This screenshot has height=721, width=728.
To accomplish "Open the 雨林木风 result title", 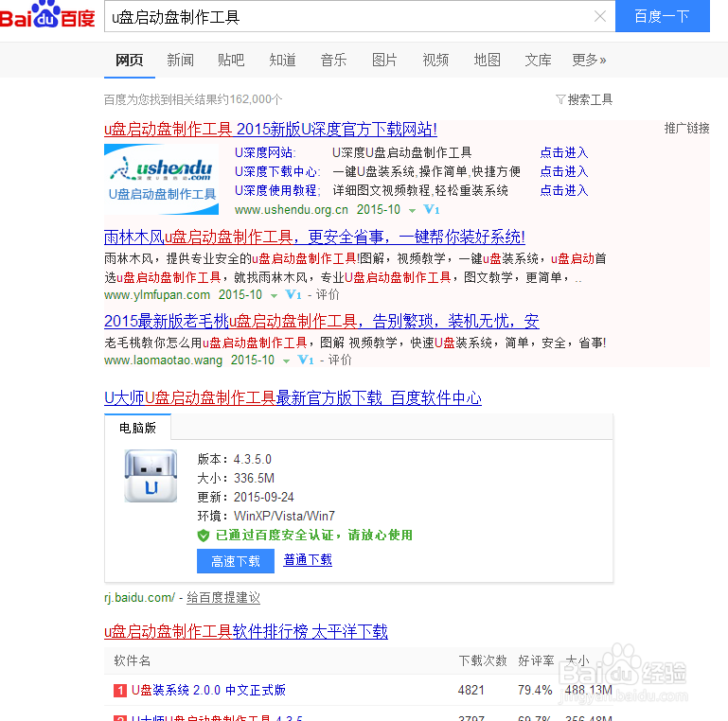I will click(x=314, y=237).
